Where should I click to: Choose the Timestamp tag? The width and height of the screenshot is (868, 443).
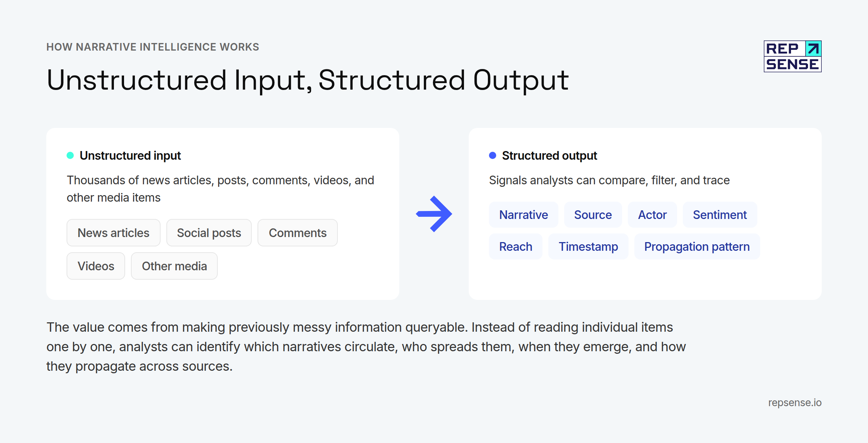coord(588,246)
